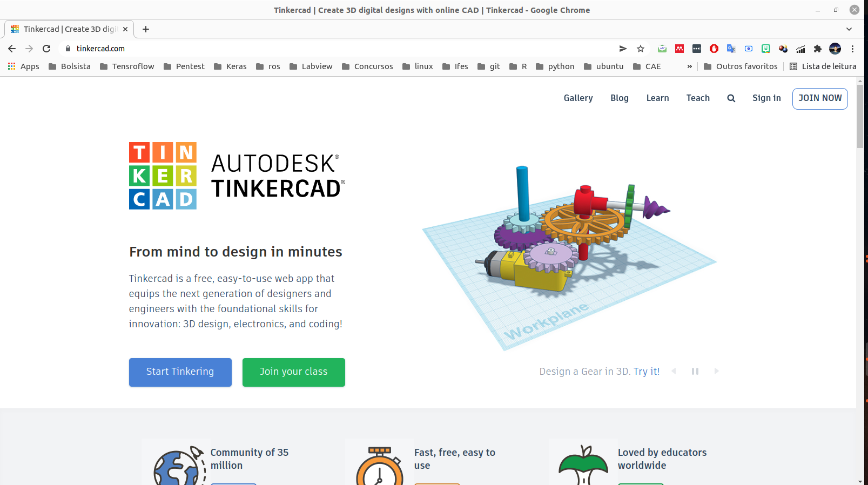Click Join your class button
This screenshot has width=868, height=485.
(294, 372)
